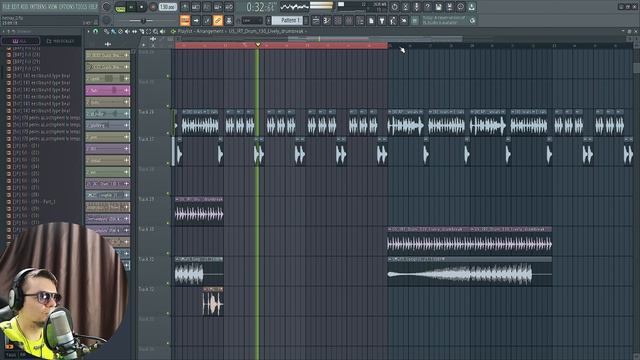Click the highlighted download icon in top toolbar
The width and height of the screenshot is (640, 360).
(x=471, y=7)
